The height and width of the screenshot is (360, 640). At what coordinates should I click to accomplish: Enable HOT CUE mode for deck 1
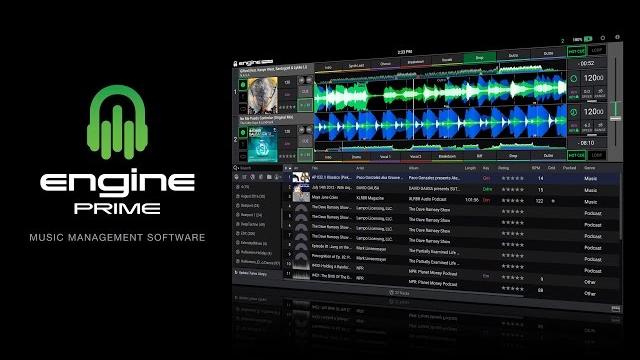coord(576,51)
